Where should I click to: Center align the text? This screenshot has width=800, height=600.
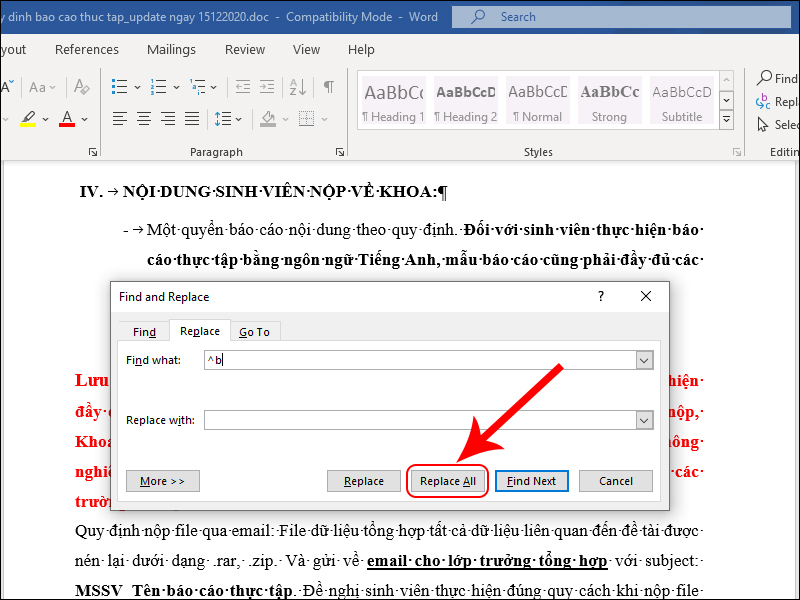(145, 119)
